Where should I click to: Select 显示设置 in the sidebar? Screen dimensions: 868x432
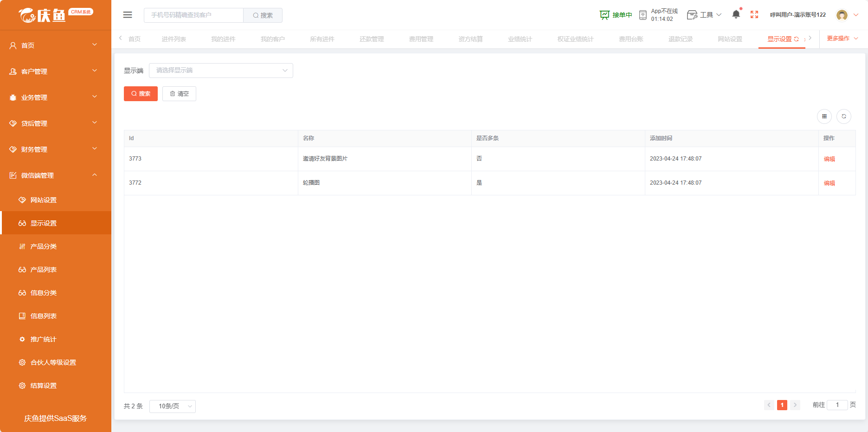point(56,223)
